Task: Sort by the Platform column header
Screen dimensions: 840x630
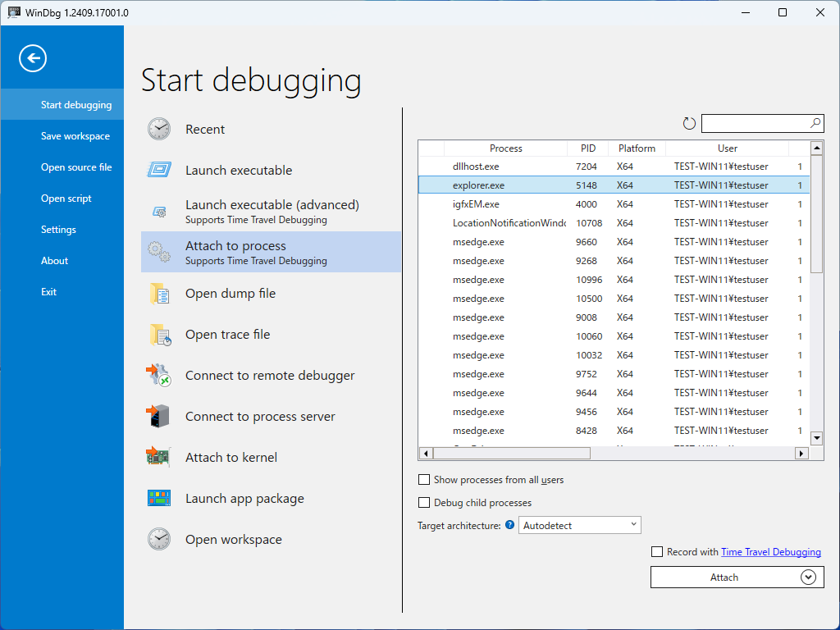Action: click(637, 148)
